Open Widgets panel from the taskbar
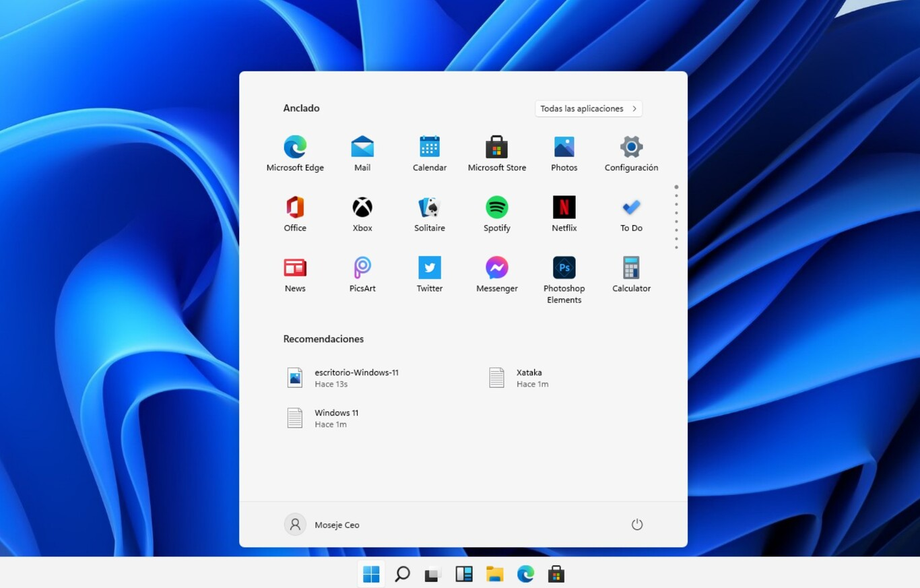Image resolution: width=920 pixels, height=588 pixels. click(x=464, y=574)
